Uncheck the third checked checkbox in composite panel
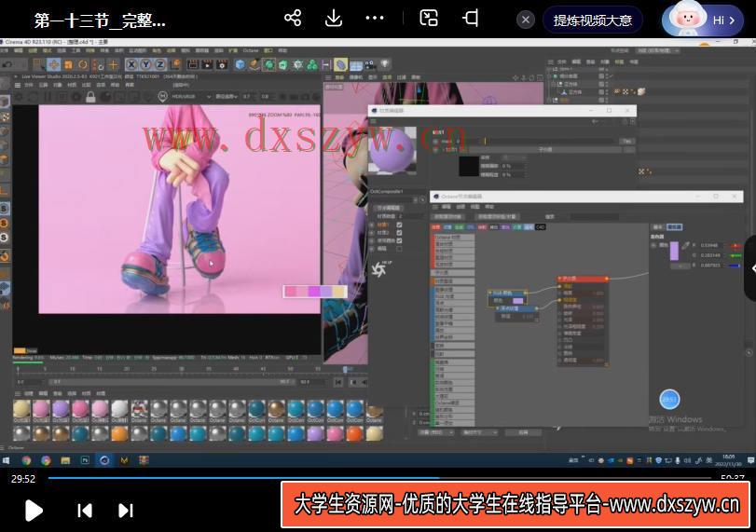The image size is (756, 532). 399,240
